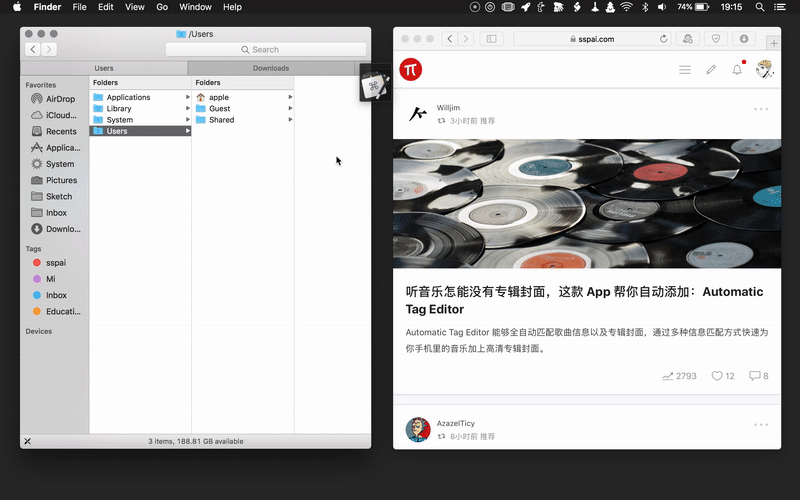Click the user avatar in sspai header
Image resolution: width=800 pixels, height=500 pixels.
pyautogui.click(x=764, y=69)
